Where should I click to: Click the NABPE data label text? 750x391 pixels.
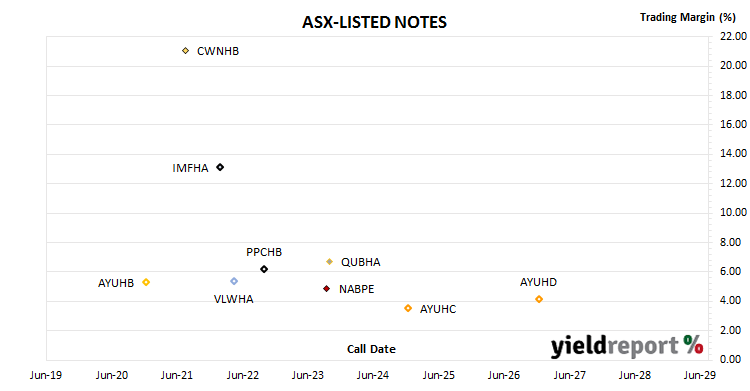click(x=356, y=290)
